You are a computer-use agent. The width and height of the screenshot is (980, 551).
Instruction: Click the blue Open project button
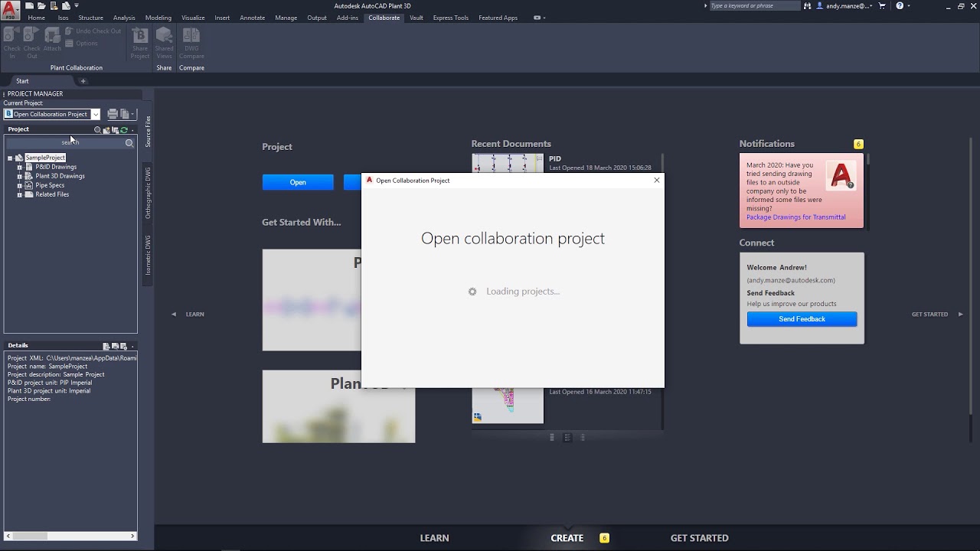(x=298, y=182)
